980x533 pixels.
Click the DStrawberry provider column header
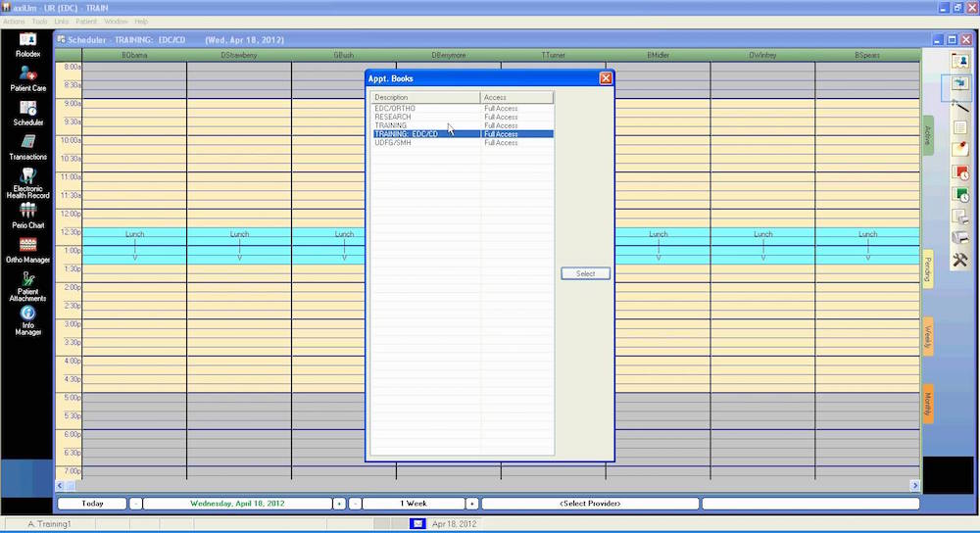point(239,55)
